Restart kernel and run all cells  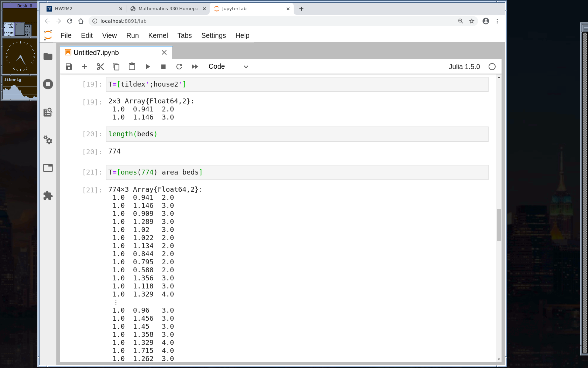195,67
